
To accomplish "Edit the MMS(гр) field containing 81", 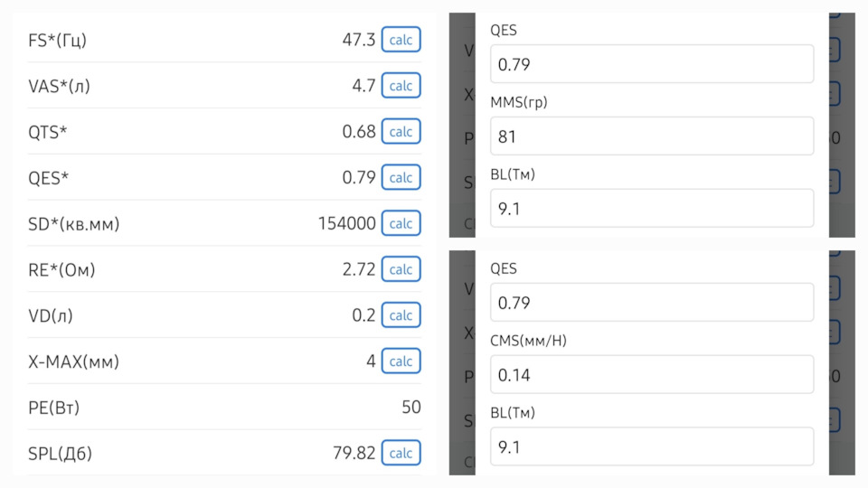I will [x=651, y=136].
